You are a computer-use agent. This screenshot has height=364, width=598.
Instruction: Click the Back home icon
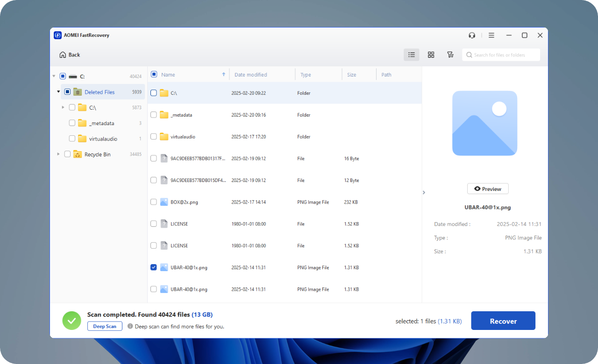pos(63,55)
